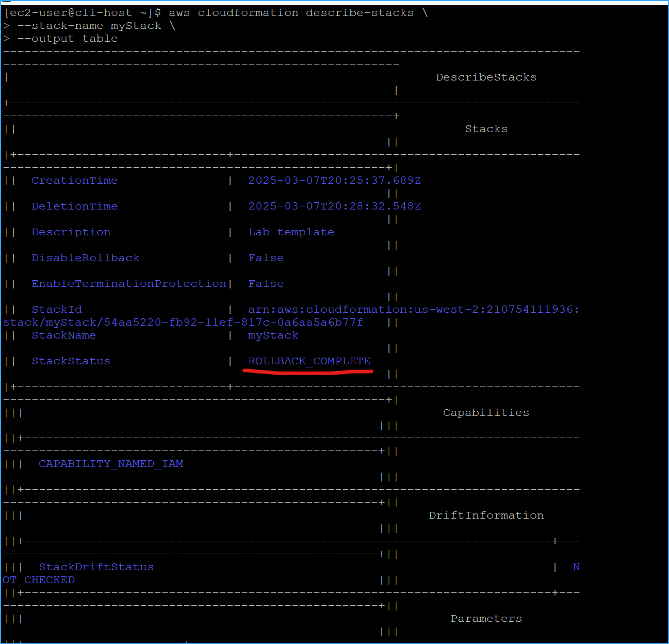
Task: Click the Stacks section title
Action: coord(485,128)
